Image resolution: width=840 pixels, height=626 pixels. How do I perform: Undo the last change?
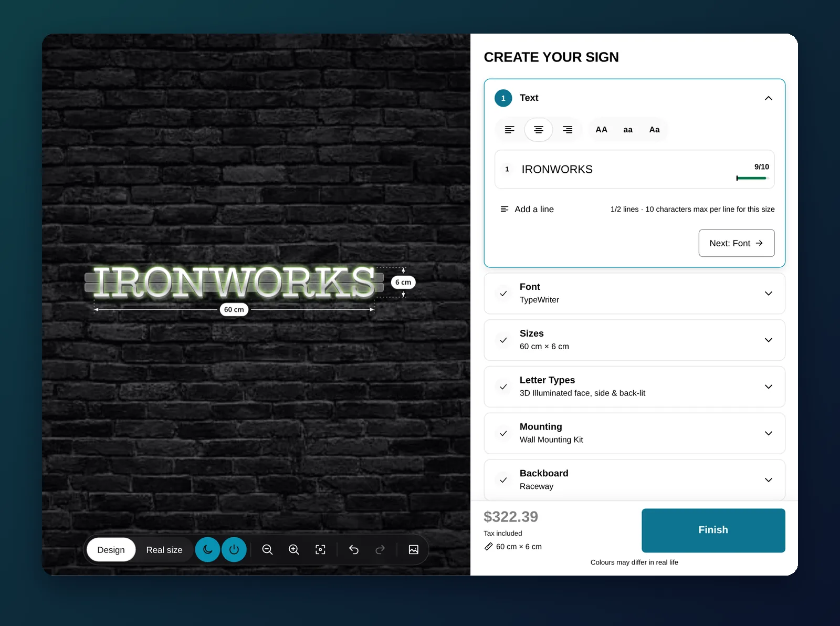coord(354,550)
